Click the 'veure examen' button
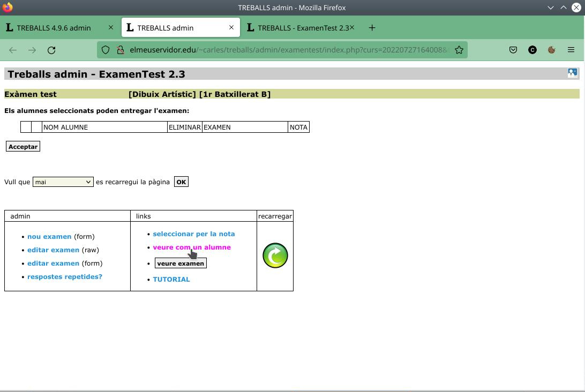585x392 pixels. click(181, 263)
